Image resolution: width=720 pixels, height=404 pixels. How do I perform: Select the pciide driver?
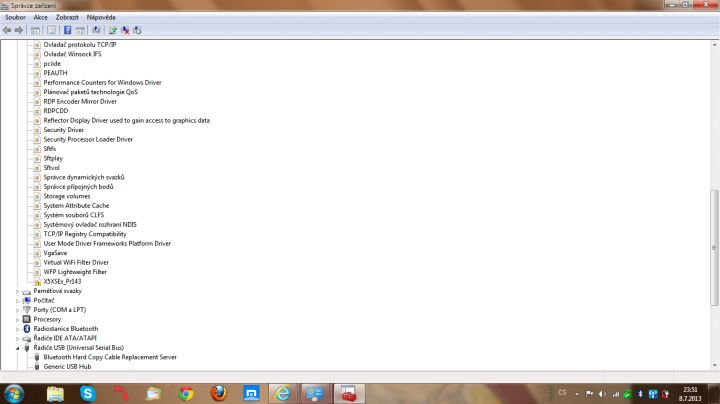click(x=52, y=63)
